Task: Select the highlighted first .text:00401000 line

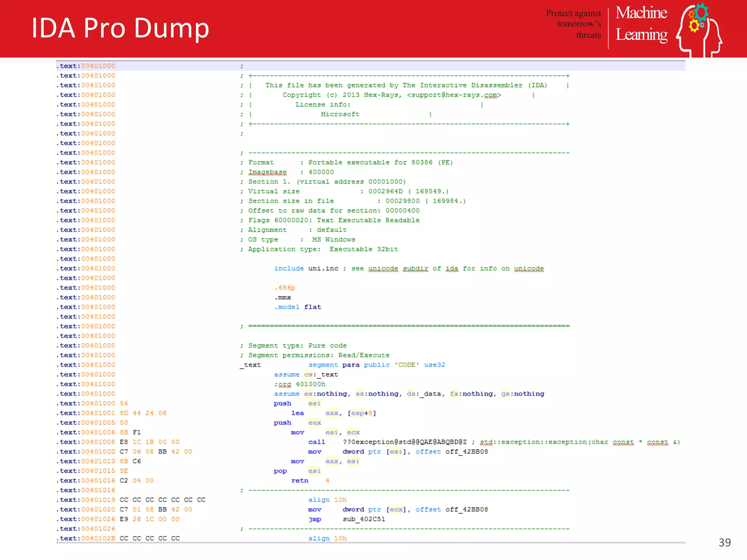Action: pos(371,66)
